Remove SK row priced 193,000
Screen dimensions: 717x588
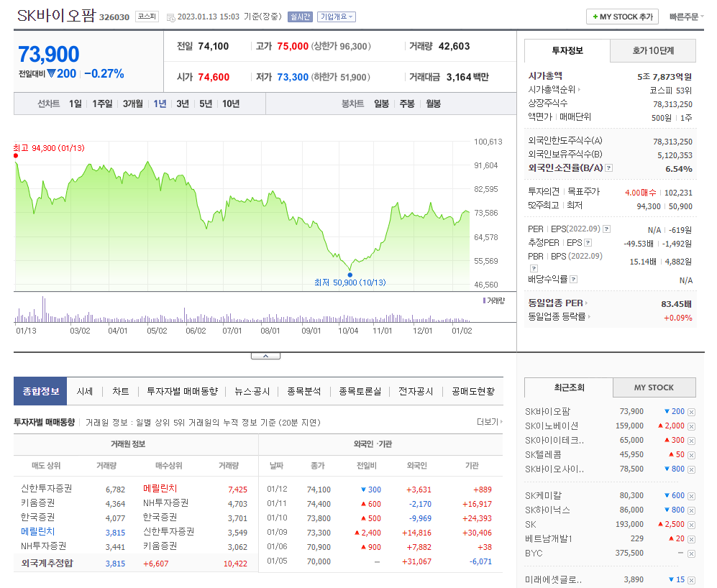coord(691,525)
